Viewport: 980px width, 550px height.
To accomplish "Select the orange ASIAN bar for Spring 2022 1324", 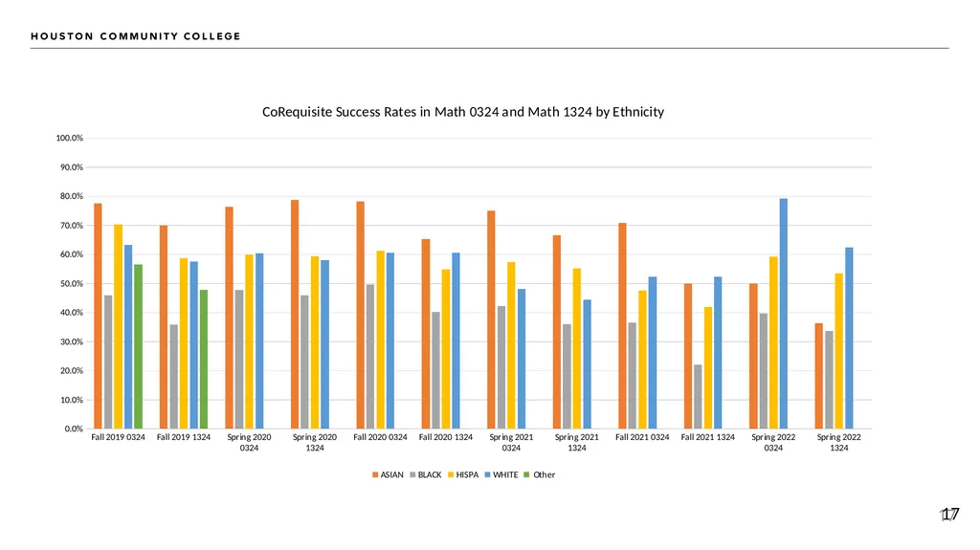I will [x=819, y=376].
